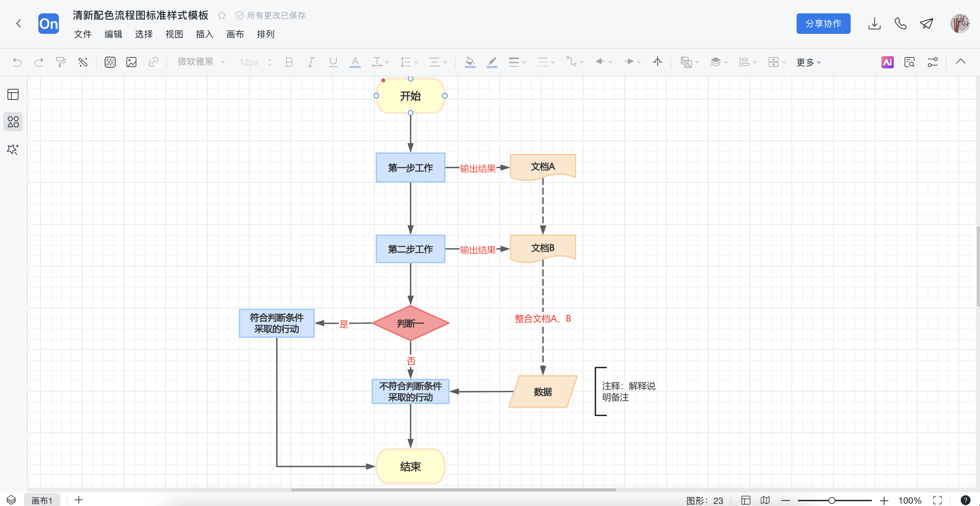Image resolution: width=980 pixels, height=506 pixels.
Task: Open the fill color picker
Action: coord(470,62)
